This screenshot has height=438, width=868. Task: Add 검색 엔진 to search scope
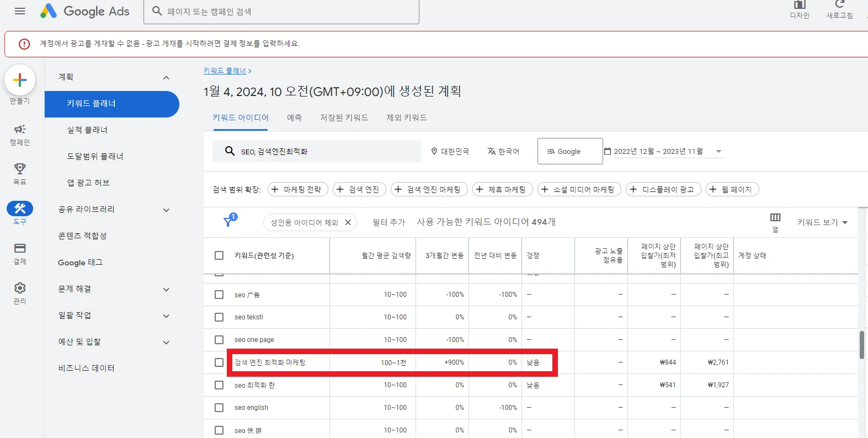click(359, 189)
